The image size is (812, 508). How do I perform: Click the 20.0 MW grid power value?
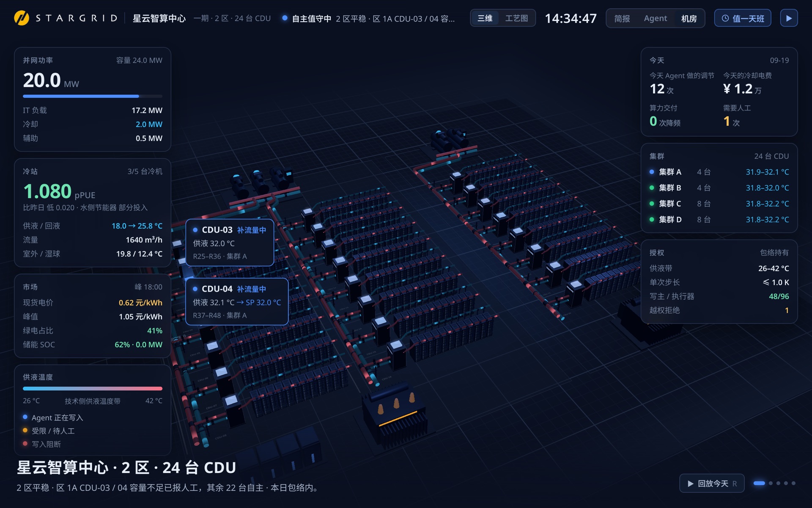(51, 80)
